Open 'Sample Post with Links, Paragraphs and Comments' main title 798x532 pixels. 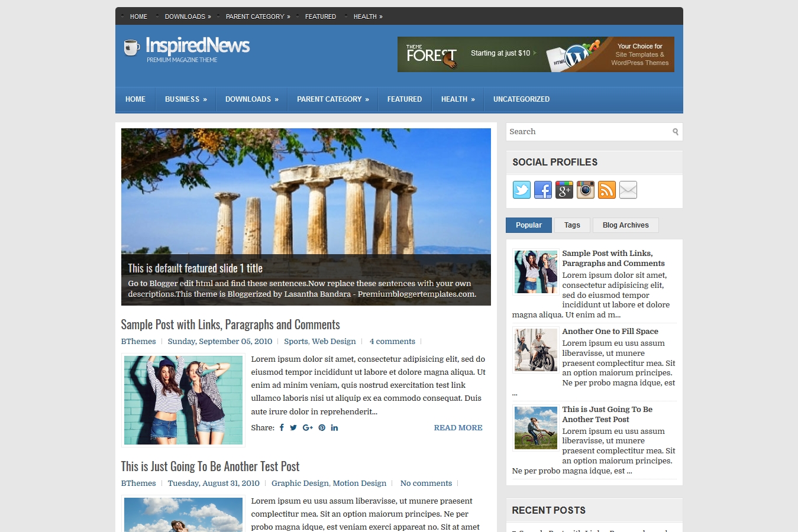tap(230, 325)
